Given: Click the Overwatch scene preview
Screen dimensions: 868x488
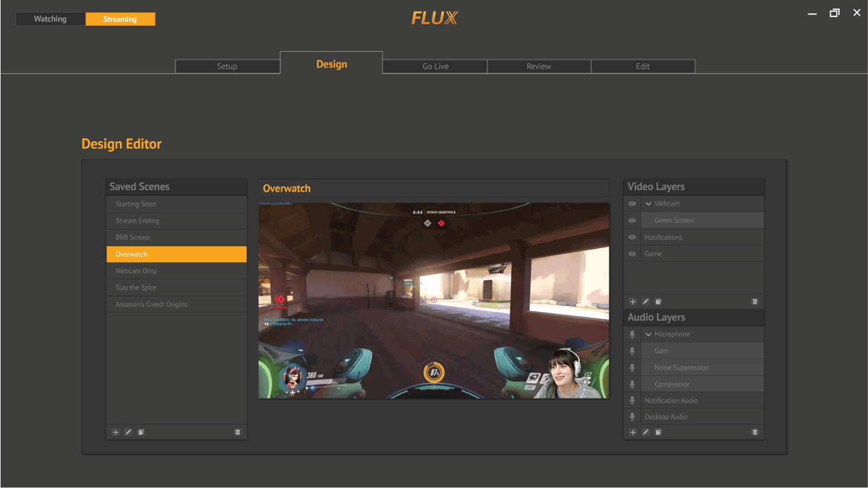Looking at the screenshot, I should 434,301.
